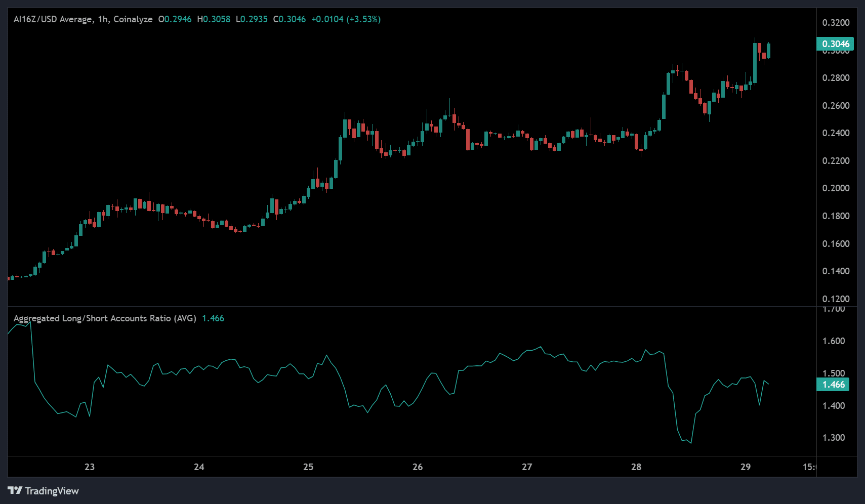Click the 0.2400 price axis label
Viewport: 865px width, 504px height.
836,133
